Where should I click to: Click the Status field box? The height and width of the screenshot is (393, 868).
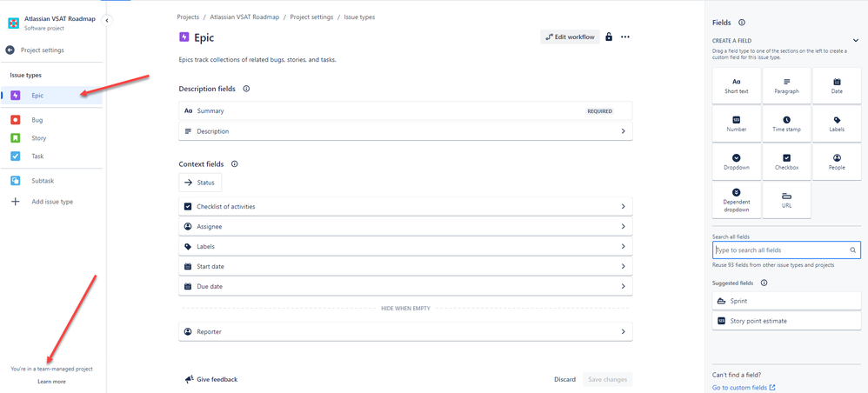click(x=200, y=182)
